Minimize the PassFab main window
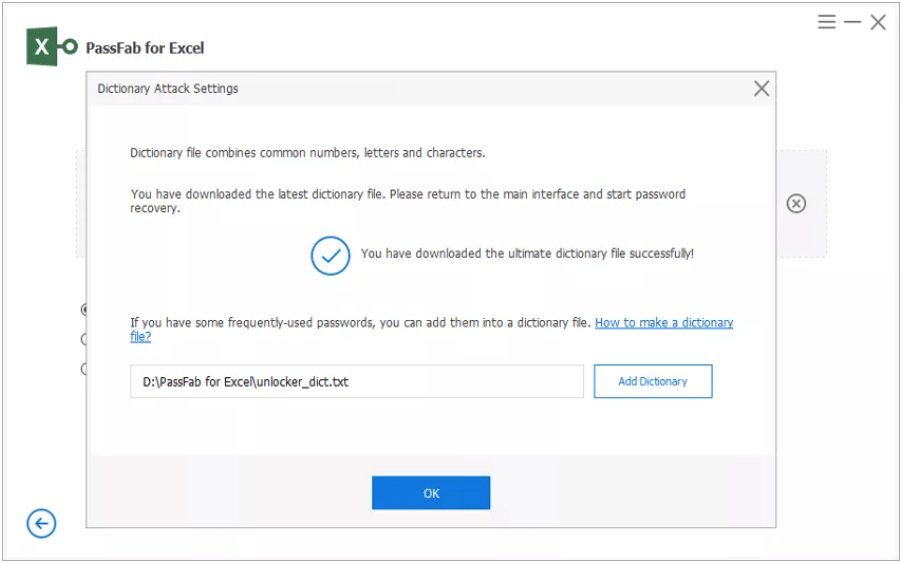Viewport: 902px width, 563px height. point(853,22)
